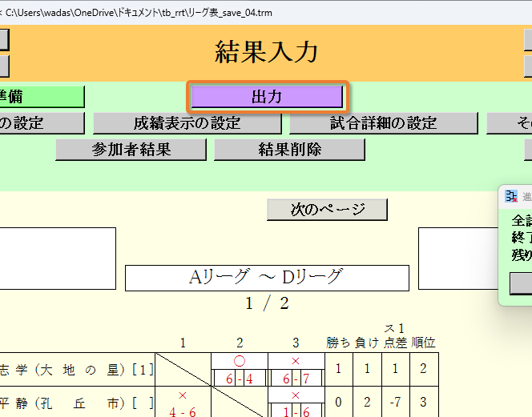Click the 結果削除 button

click(x=289, y=150)
